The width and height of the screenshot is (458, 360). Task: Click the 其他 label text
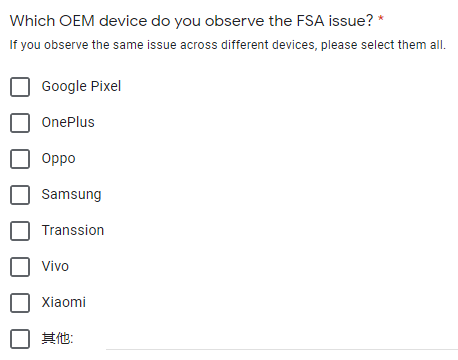[57, 338]
